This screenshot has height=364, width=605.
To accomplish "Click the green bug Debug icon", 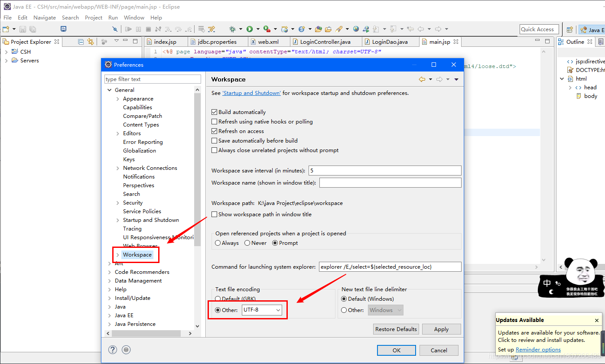I will click(233, 29).
